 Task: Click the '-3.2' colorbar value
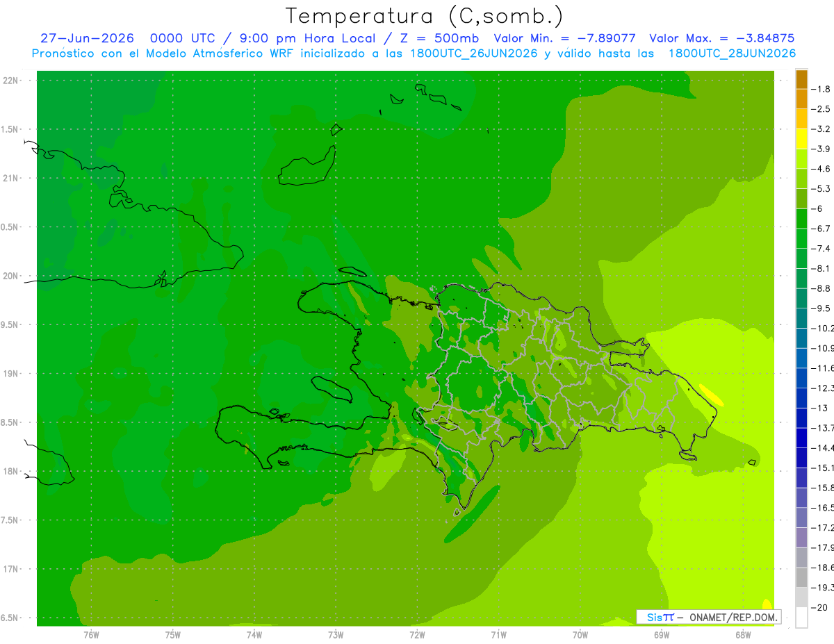tap(821, 129)
